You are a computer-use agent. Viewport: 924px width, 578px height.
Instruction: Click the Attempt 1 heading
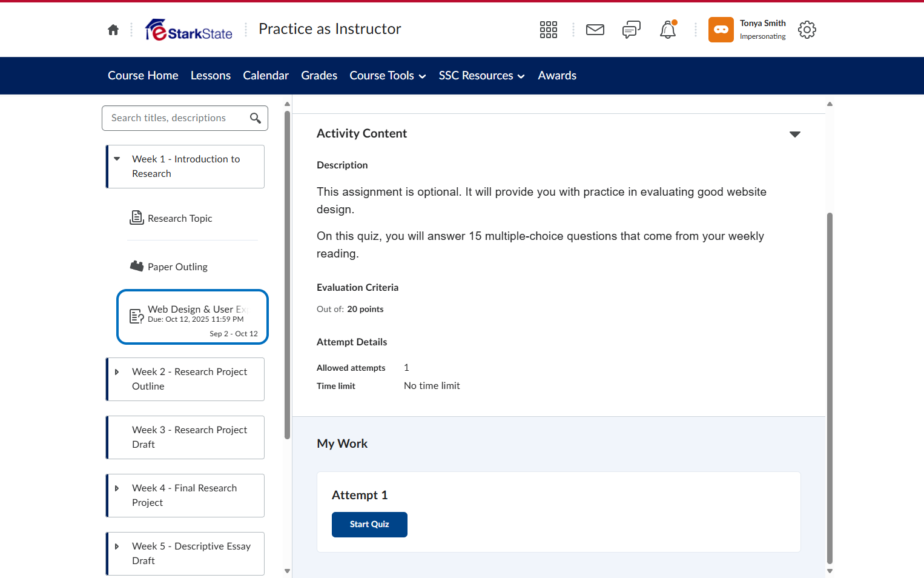[x=360, y=496]
